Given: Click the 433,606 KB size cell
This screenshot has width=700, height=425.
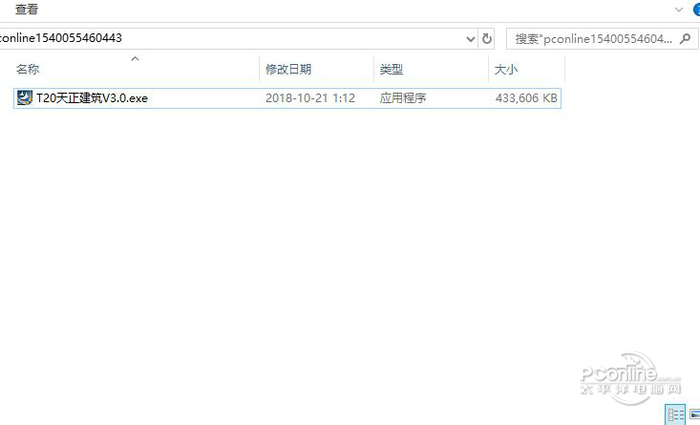Looking at the screenshot, I should coord(526,98).
